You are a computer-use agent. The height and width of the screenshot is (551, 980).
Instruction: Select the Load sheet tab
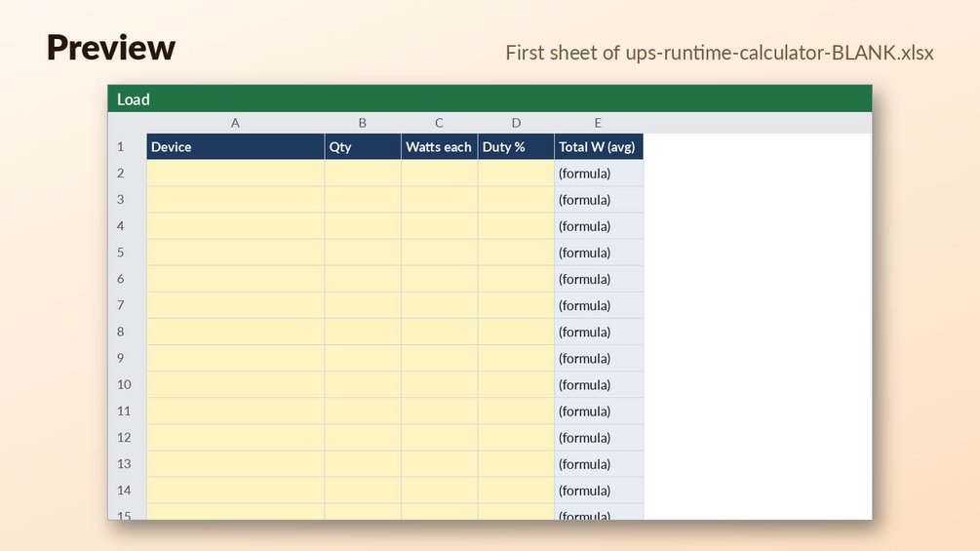(134, 99)
